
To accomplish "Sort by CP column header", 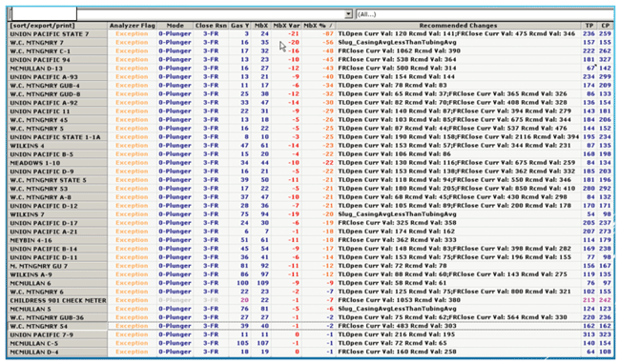I will point(605,26).
